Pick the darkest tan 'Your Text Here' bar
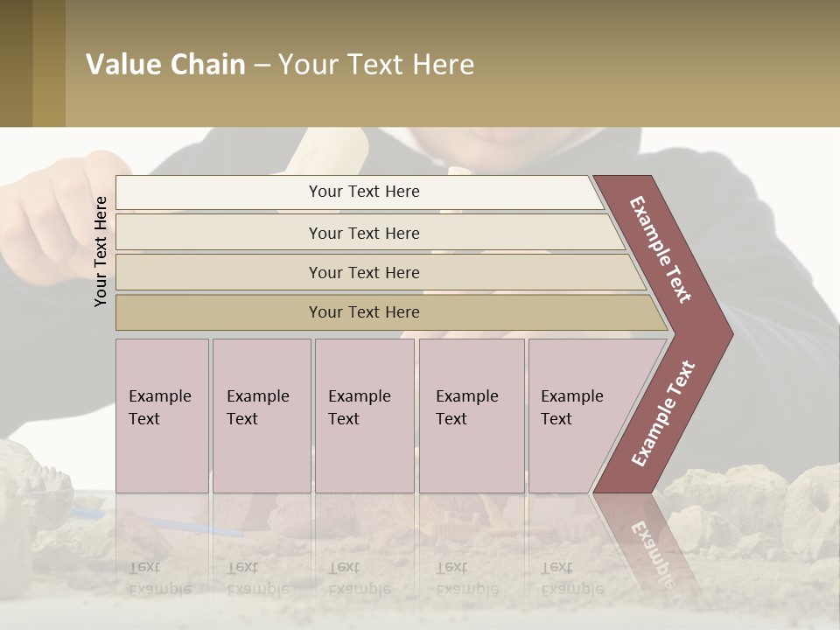Viewport: 840px width, 630px height. point(391,312)
